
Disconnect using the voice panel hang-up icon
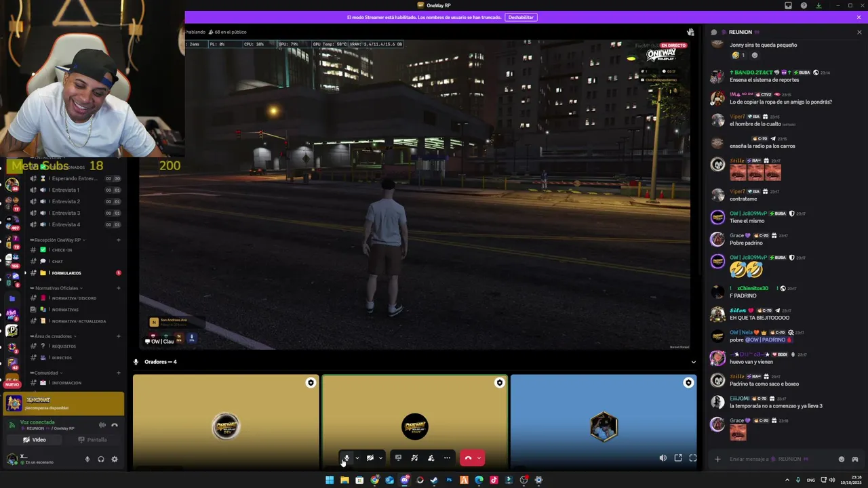[115, 425]
